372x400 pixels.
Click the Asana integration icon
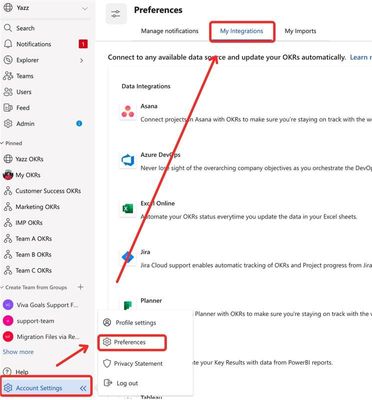[x=128, y=112]
